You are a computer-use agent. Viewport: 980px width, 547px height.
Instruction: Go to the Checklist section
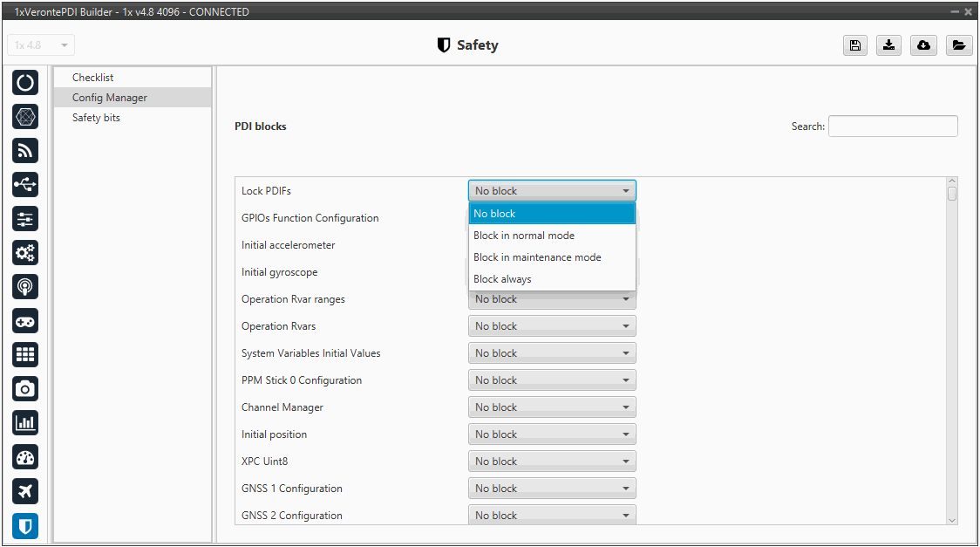93,78
